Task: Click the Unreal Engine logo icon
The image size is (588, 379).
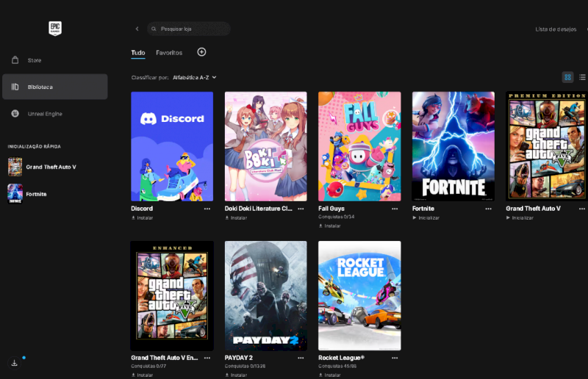Action: coord(15,113)
